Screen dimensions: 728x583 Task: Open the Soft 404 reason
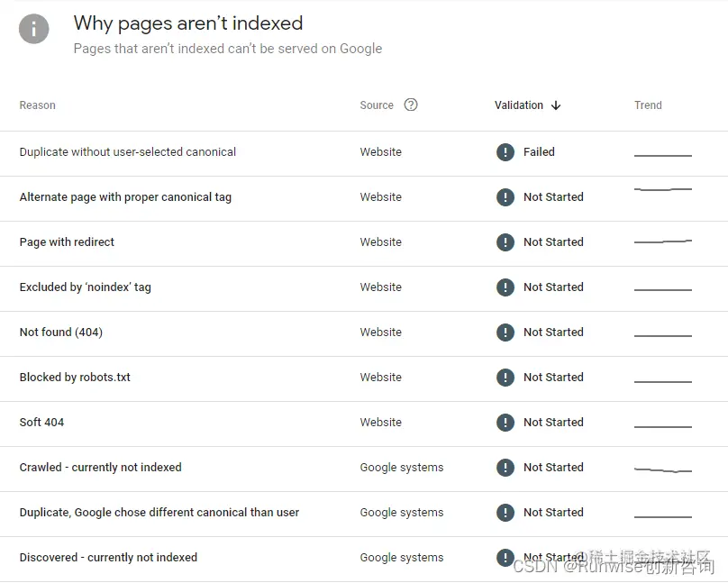click(x=41, y=422)
